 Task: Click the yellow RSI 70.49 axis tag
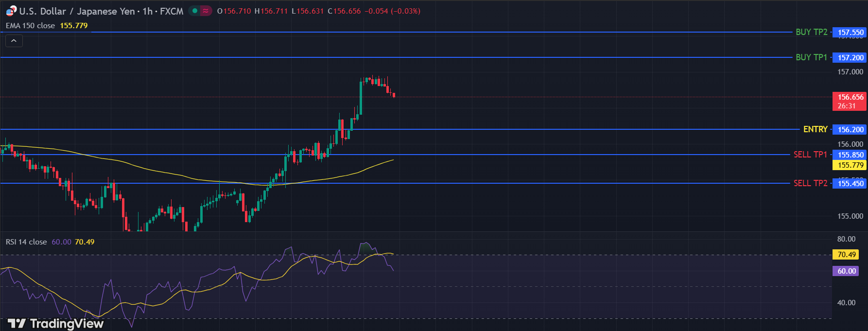pos(846,255)
